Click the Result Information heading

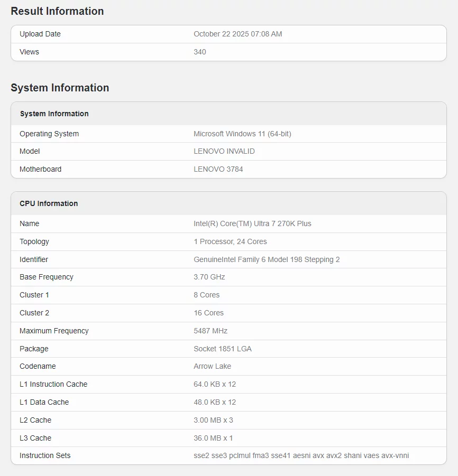click(57, 11)
